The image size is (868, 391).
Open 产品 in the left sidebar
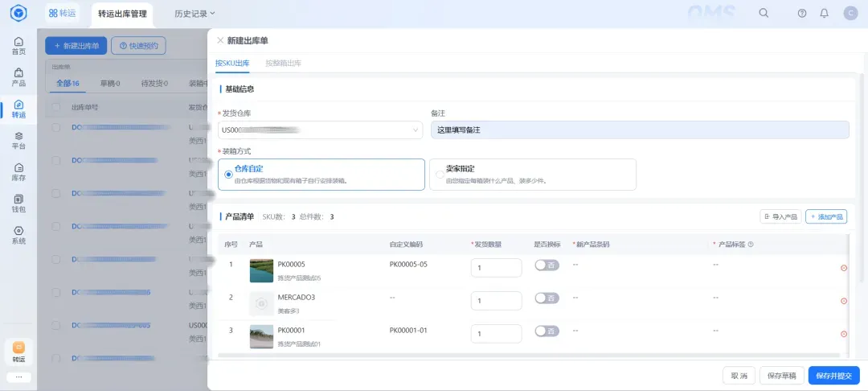(x=18, y=77)
